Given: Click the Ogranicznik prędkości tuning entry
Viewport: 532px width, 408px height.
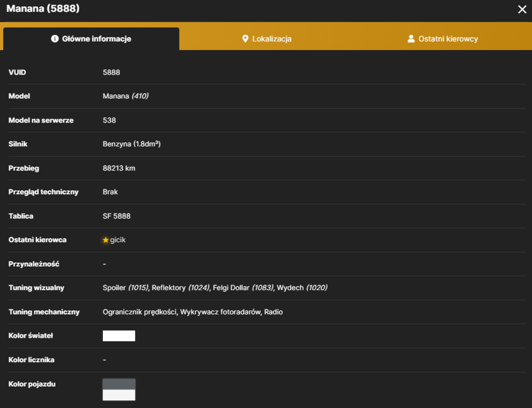Looking at the screenshot, I should (140, 312).
